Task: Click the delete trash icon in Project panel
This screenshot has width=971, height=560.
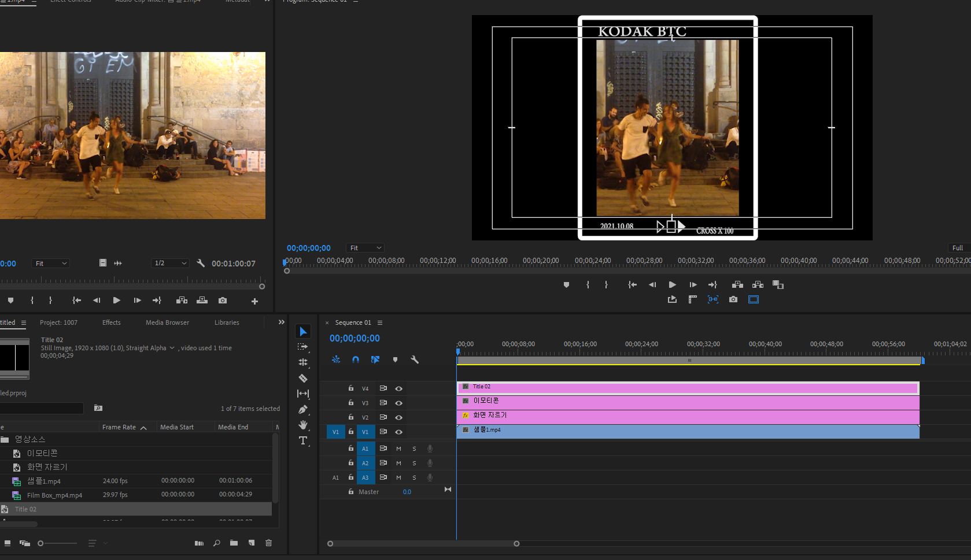Action: (268, 543)
